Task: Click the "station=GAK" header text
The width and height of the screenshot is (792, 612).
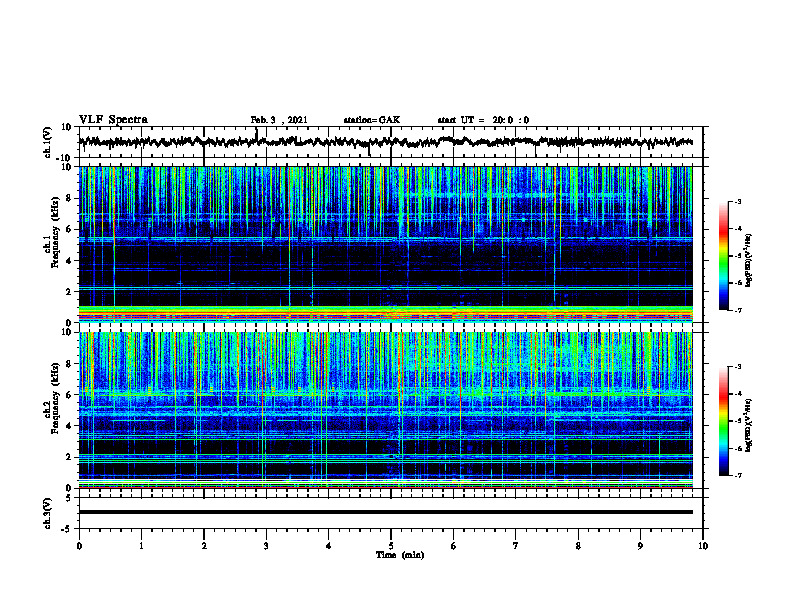Action: coord(372,120)
